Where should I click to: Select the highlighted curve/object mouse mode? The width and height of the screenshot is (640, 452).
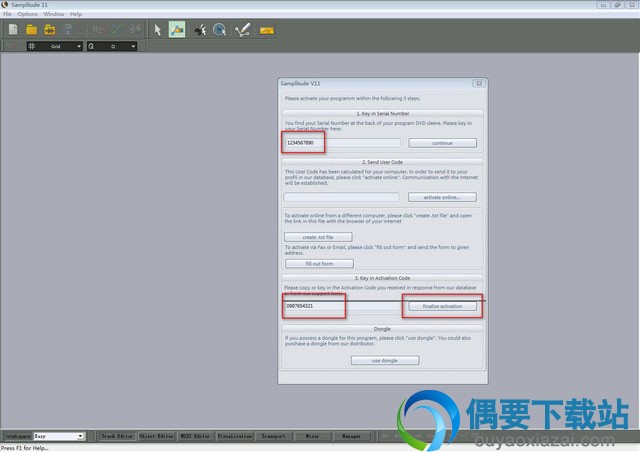177,29
